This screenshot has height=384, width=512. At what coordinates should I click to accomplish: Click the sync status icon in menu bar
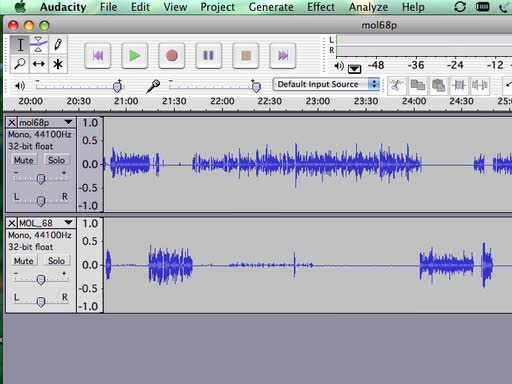(460, 7)
